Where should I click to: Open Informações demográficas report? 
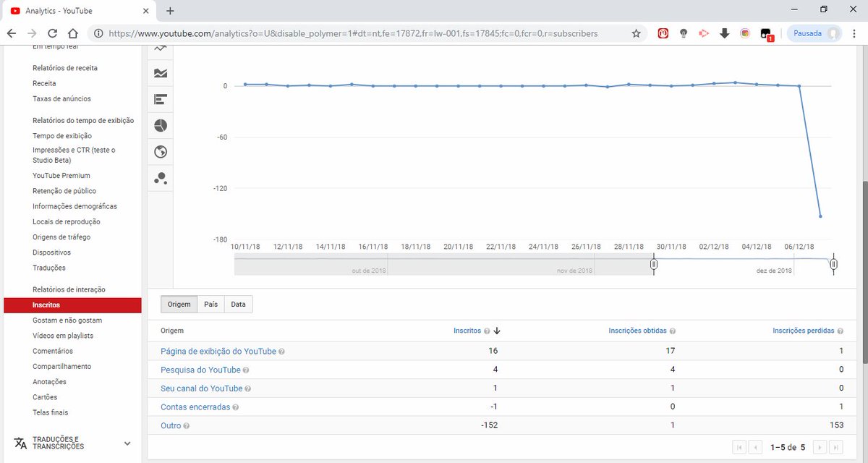point(75,206)
